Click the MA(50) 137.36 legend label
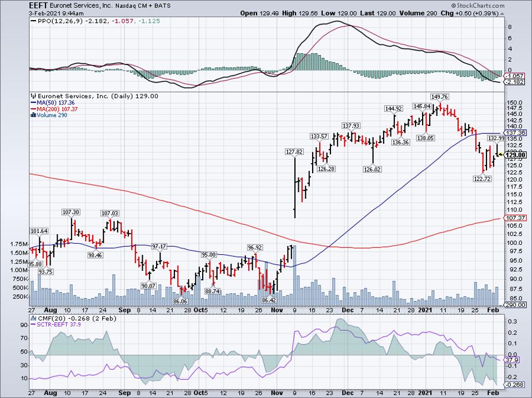 tap(56, 103)
